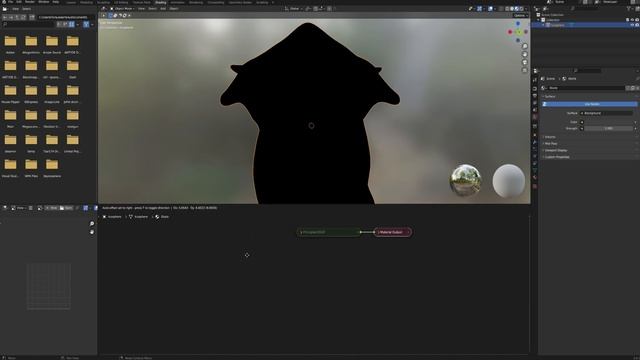The height and width of the screenshot is (360, 640).
Task: Go forward in the file browser
Action: [x=11, y=17]
